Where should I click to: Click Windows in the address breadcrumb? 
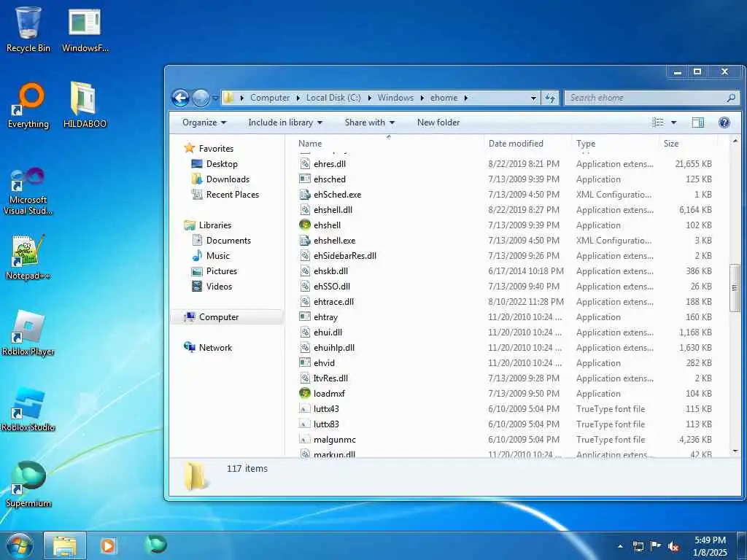coord(395,98)
